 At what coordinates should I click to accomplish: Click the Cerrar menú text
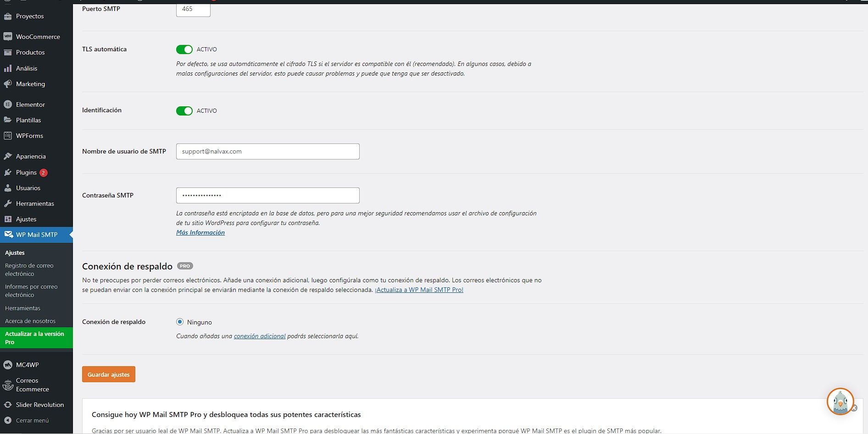(32, 420)
